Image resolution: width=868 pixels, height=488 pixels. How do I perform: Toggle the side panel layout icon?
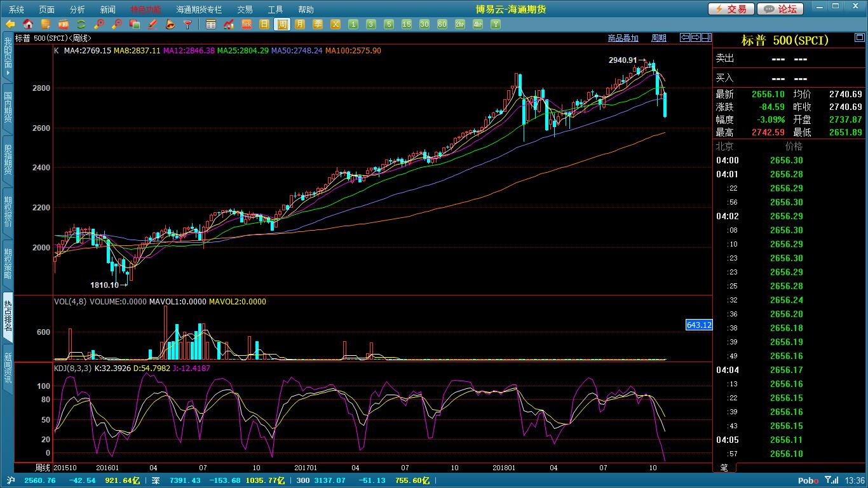coord(706,37)
